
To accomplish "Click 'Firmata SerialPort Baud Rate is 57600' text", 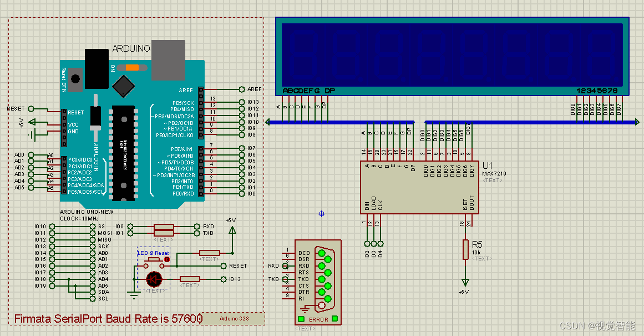I will click(108, 319).
